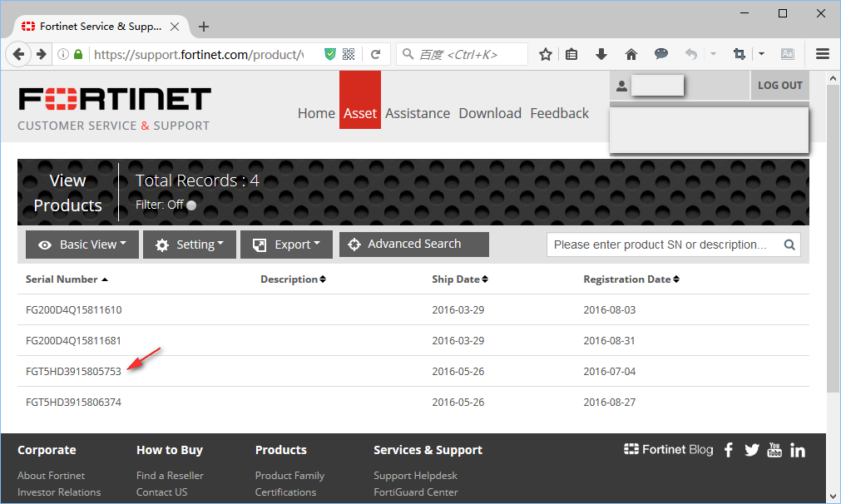This screenshot has height=504, width=841.
Task: Select serial number FG200D4Q15811610
Action: tap(73, 310)
